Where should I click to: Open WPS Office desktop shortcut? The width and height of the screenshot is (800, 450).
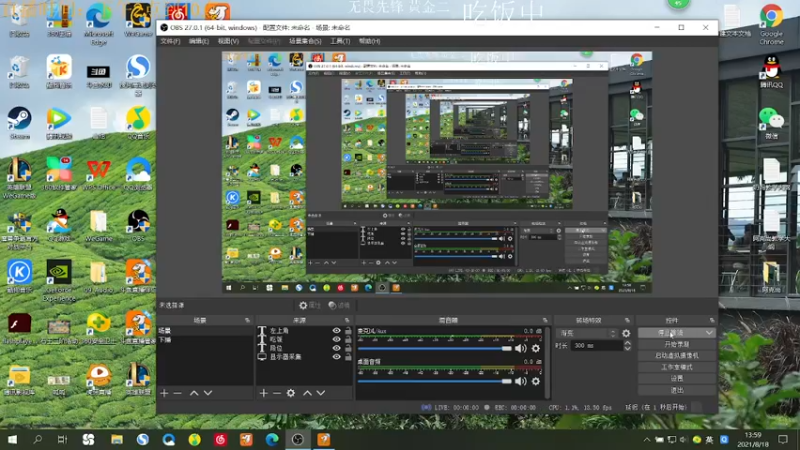[98, 174]
